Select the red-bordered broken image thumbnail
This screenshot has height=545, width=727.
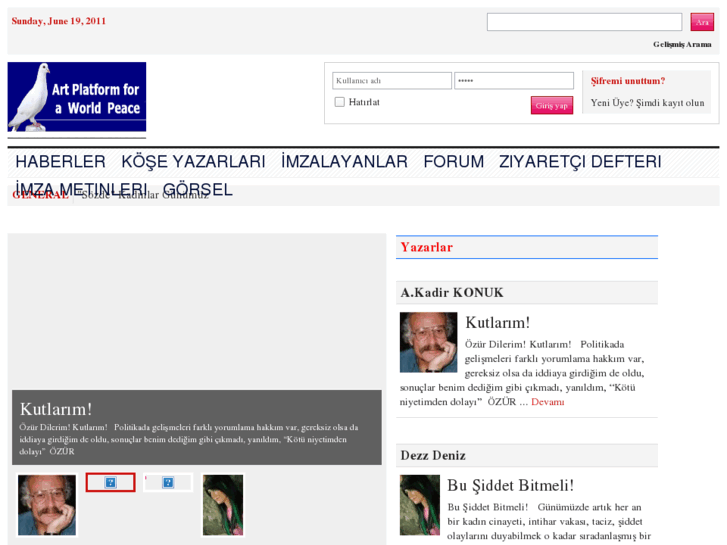[x=110, y=482]
